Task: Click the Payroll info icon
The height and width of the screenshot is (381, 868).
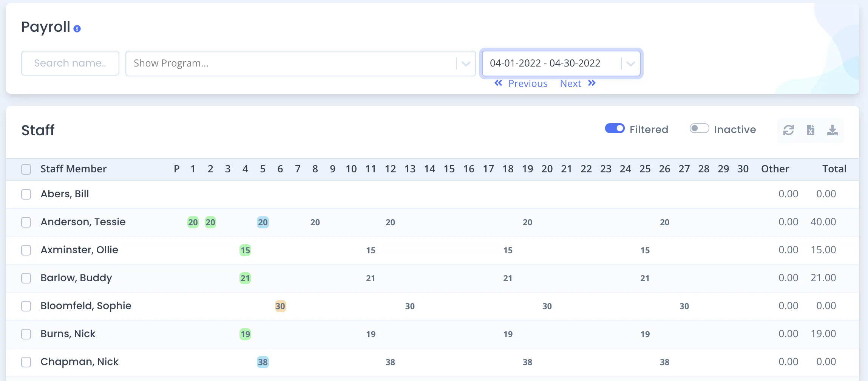Action: pos(77,29)
